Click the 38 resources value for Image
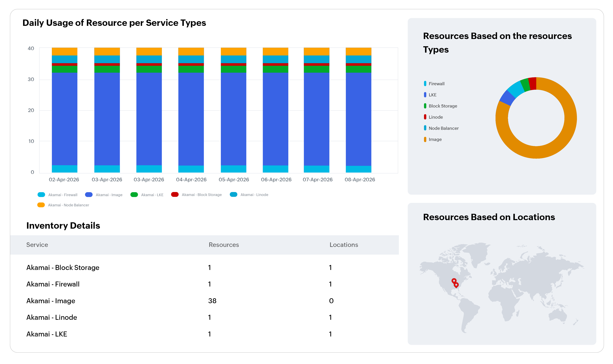Screen dimensions: 613x364 (x=212, y=301)
